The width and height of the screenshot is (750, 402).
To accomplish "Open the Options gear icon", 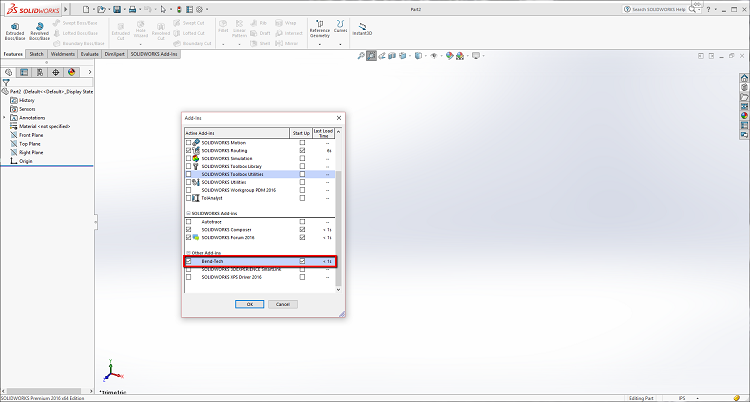I will click(199, 9).
